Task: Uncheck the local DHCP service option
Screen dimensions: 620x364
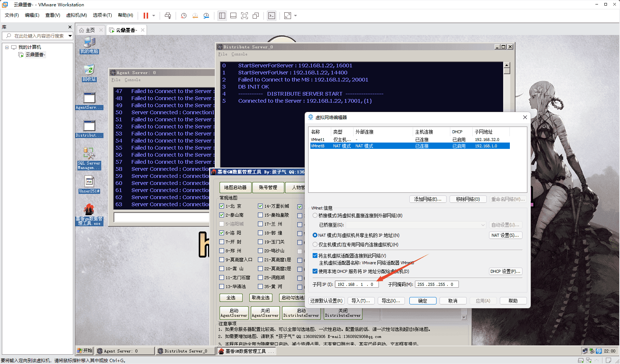Action: (315, 271)
